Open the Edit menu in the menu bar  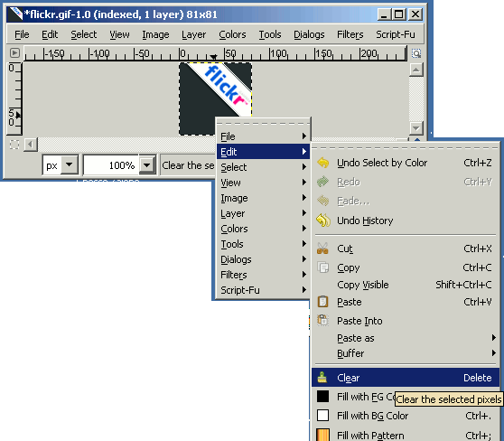(50, 34)
